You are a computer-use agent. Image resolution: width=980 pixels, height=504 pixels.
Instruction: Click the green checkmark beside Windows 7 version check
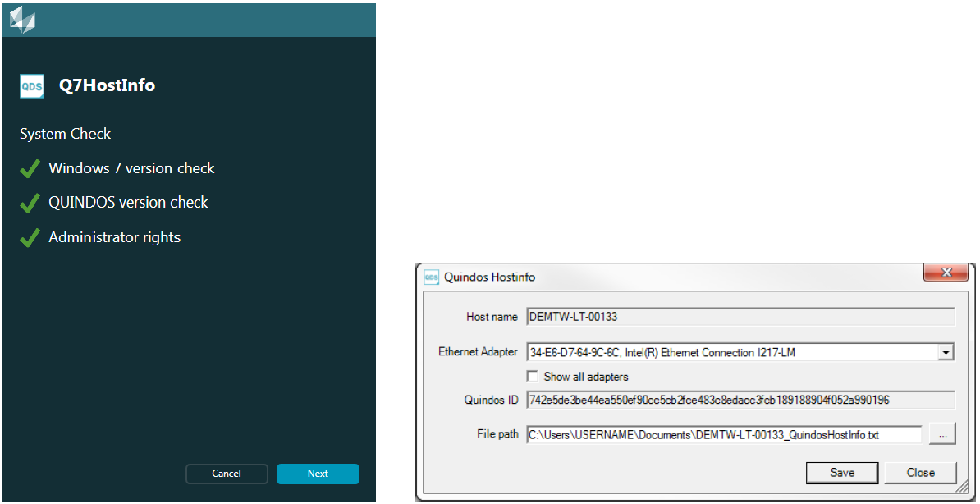(x=30, y=168)
